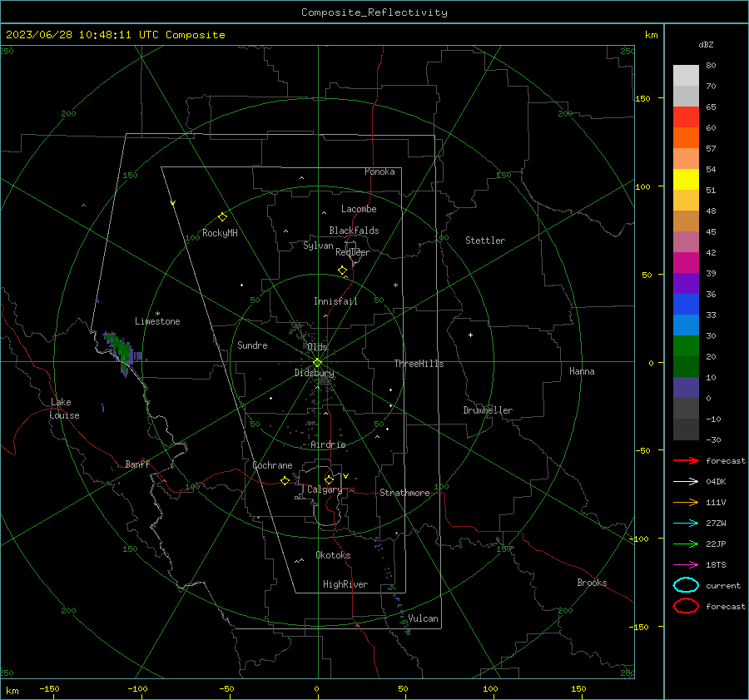Click the HighRiver label
Viewport: 749px width, 700px height.
point(345,584)
